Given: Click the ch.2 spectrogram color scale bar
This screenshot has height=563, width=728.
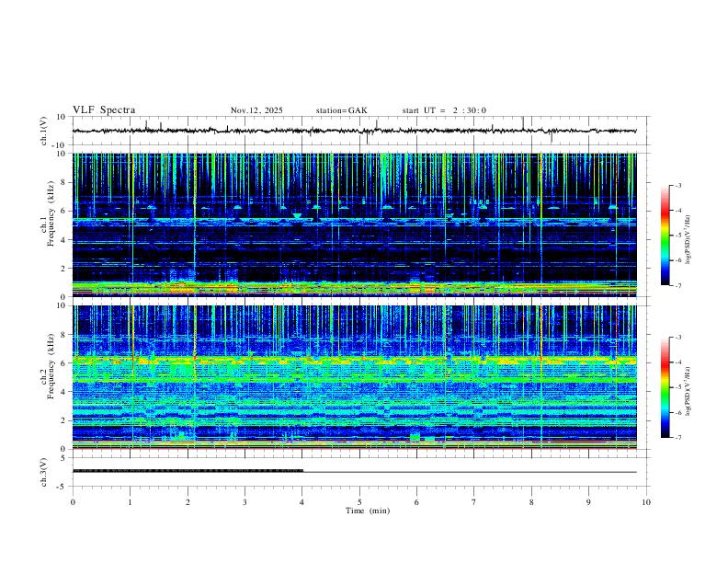Looking at the screenshot, I should 665,387.
